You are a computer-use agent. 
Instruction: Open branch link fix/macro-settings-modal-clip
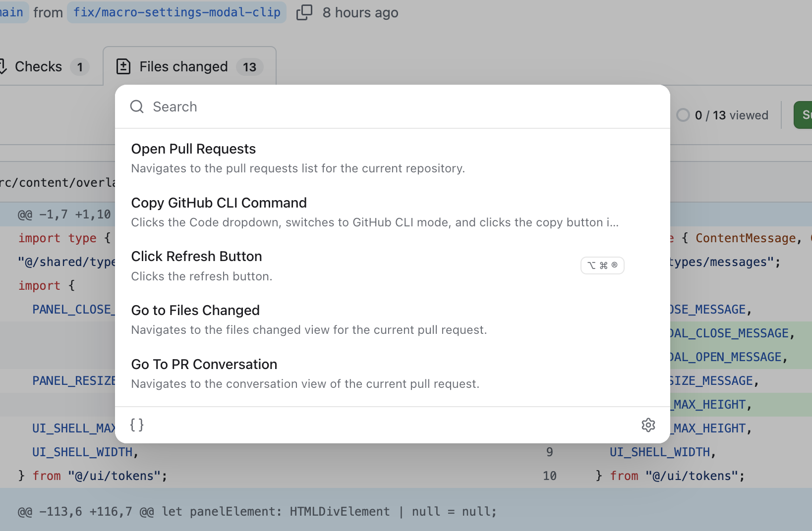click(177, 12)
